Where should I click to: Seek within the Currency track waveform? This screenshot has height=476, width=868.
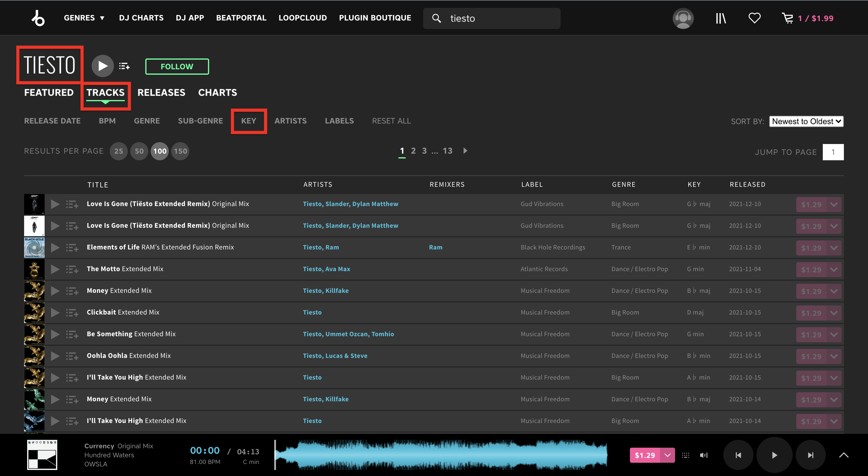point(442,455)
